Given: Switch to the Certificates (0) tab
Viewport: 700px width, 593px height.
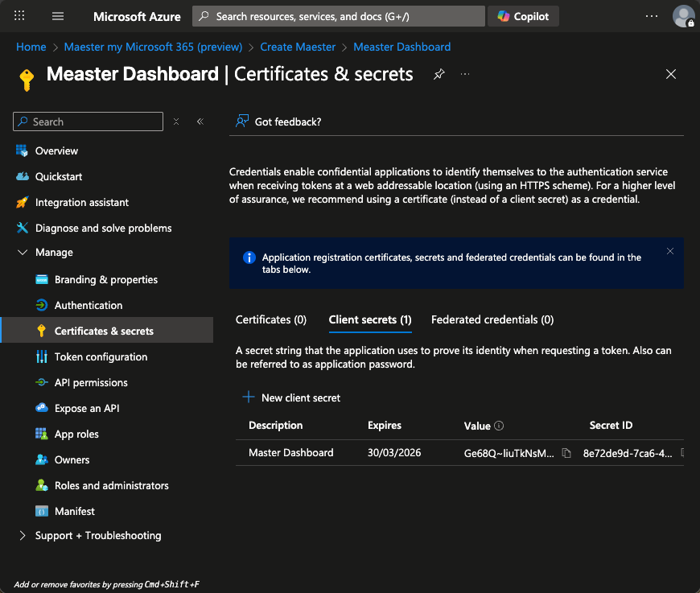Looking at the screenshot, I should point(271,319).
